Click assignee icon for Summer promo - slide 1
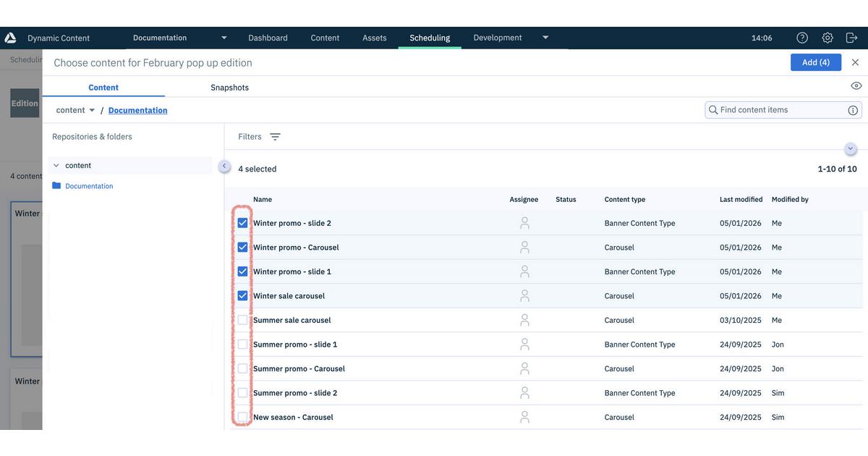Image resolution: width=868 pixels, height=456 pixels. pos(524,345)
